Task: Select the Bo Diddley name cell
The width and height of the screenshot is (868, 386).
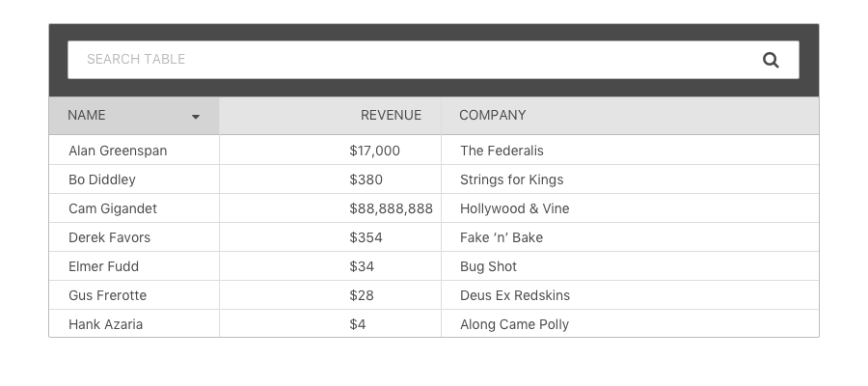Action: click(134, 179)
